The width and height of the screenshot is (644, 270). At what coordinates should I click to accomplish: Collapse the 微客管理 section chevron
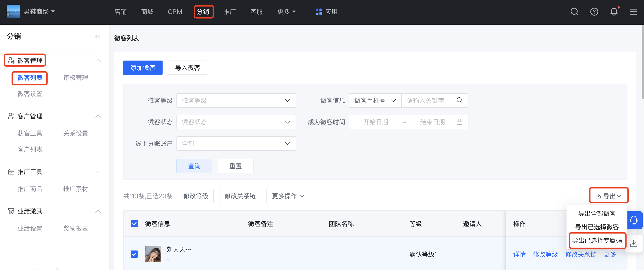98,61
